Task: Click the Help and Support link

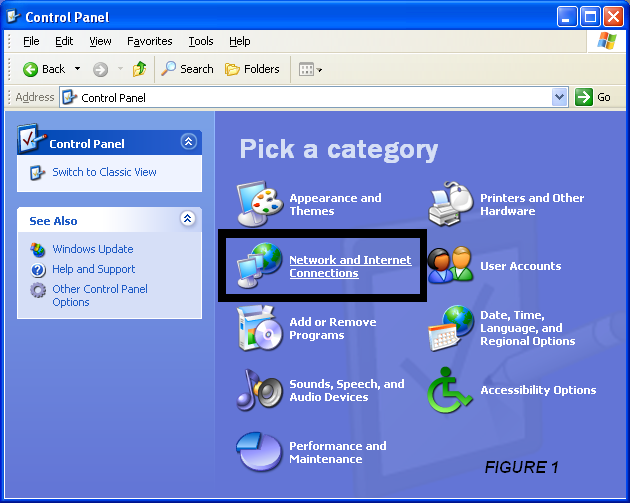Action: (94, 269)
